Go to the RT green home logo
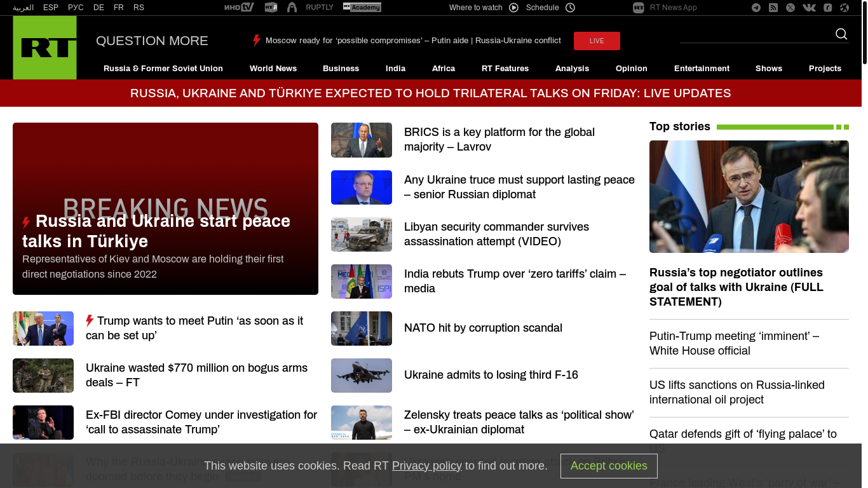This screenshot has width=868, height=488. point(44,48)
